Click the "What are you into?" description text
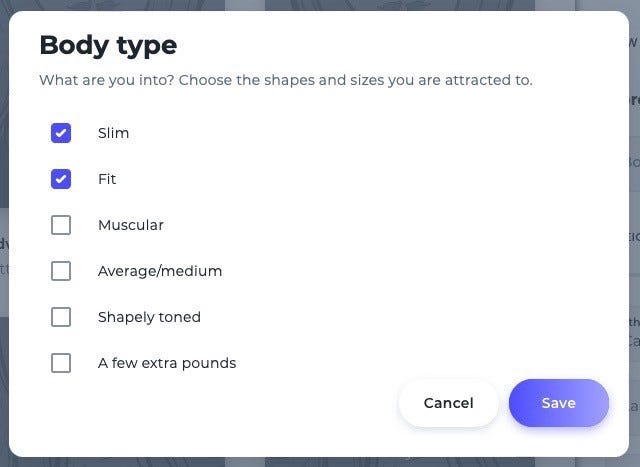This screenshot has width=640, height=467. 285,80
